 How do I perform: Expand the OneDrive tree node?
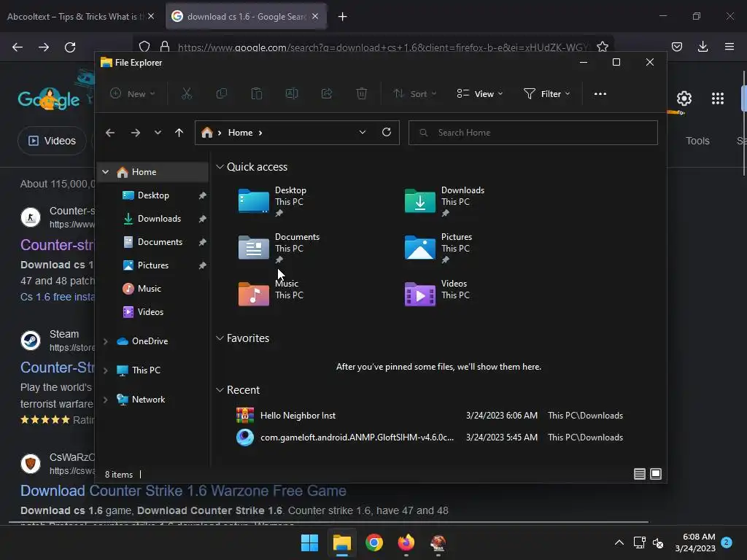click(x=105, y=341)
